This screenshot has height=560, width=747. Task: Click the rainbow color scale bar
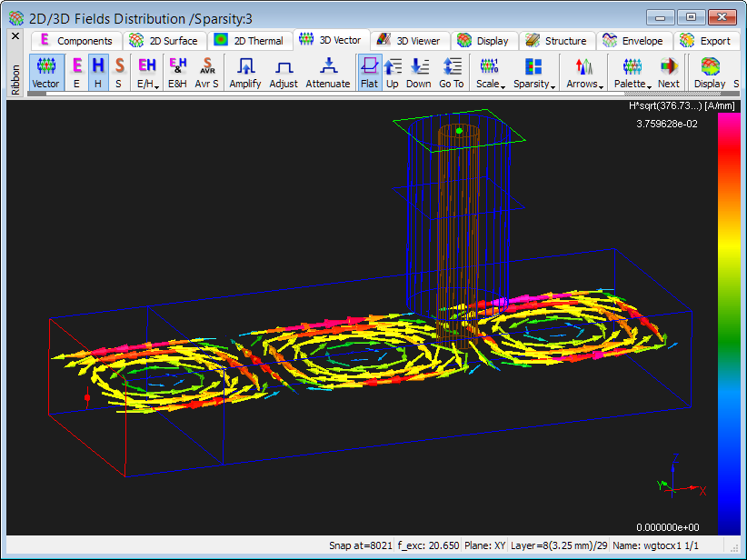tap(728, 323)
